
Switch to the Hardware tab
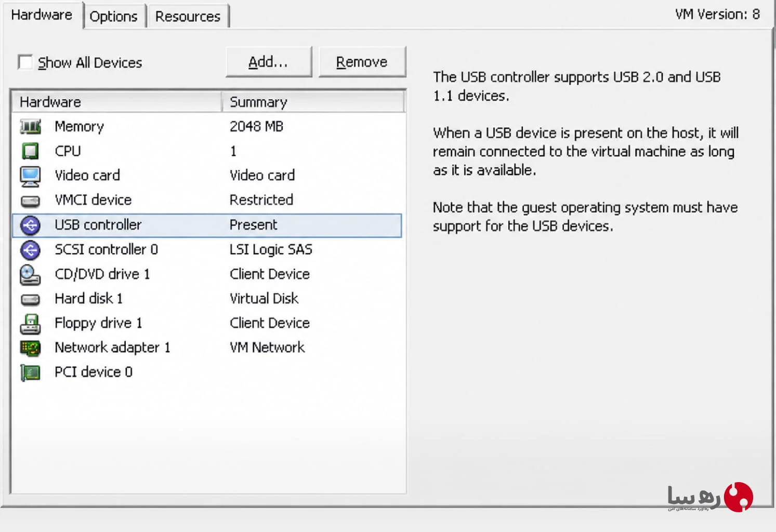(42, 15)
